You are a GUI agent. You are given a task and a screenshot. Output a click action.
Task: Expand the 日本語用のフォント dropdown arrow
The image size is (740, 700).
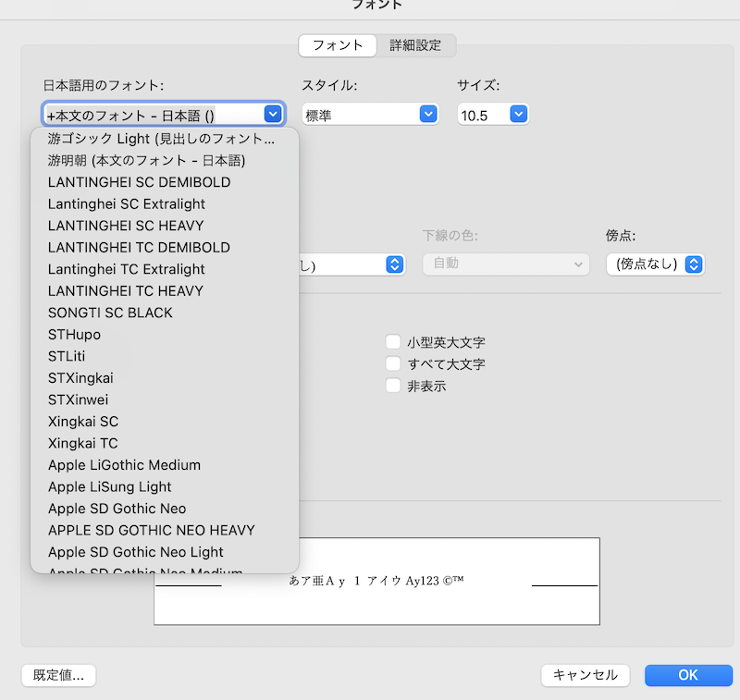tap(273, 114)
